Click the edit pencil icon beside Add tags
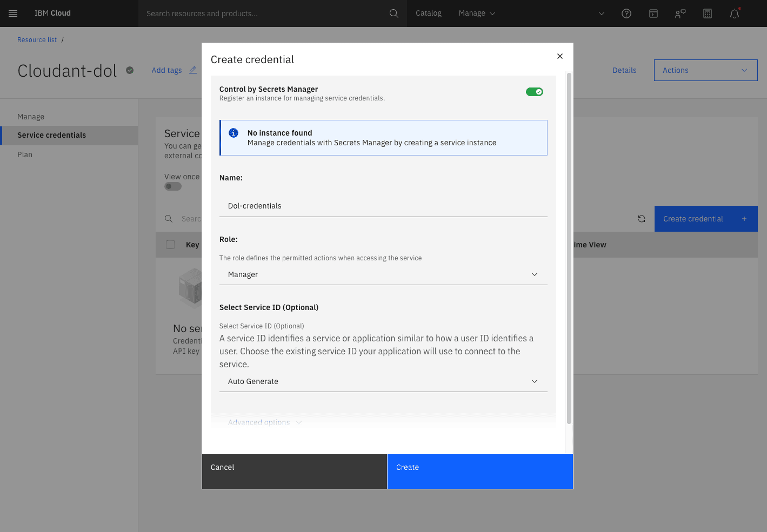This screenshot has width=767, height=532. click(193, 70)
